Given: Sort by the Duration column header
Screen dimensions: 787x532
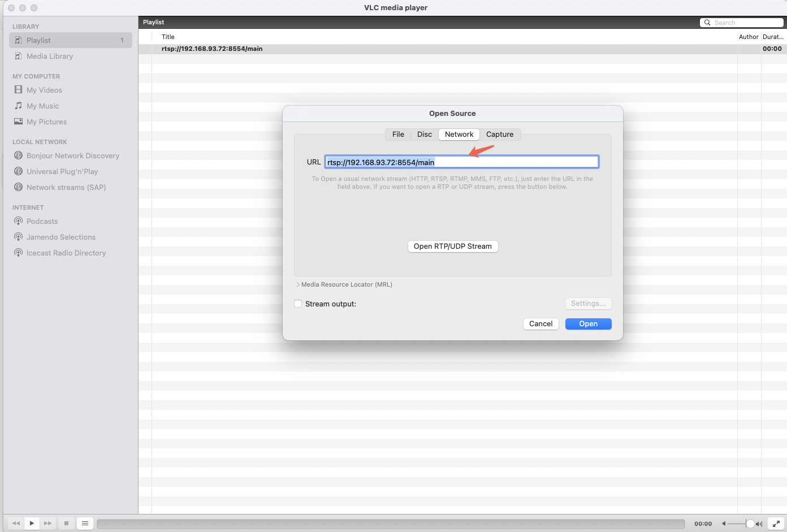Looking at the screenshot, I should pos(773,37).
